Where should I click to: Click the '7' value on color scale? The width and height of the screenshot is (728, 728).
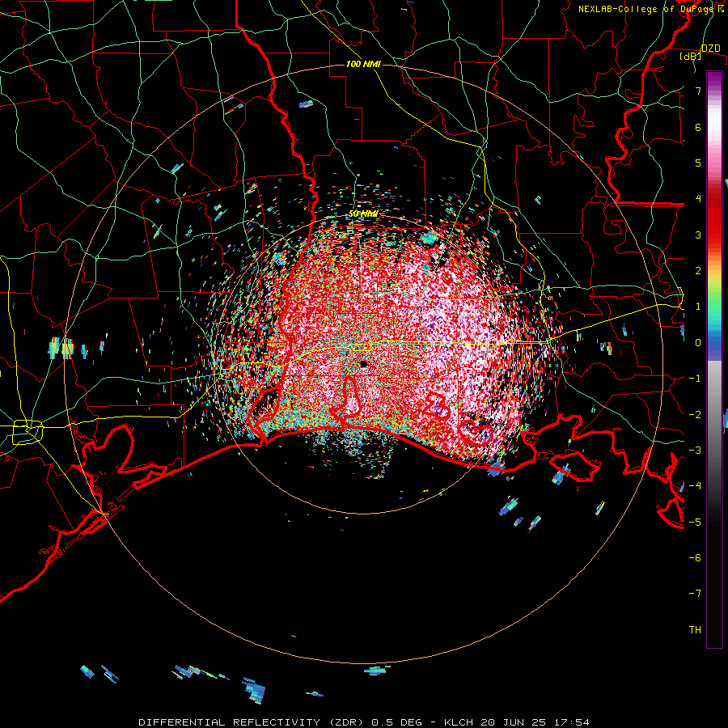[698, 91]
